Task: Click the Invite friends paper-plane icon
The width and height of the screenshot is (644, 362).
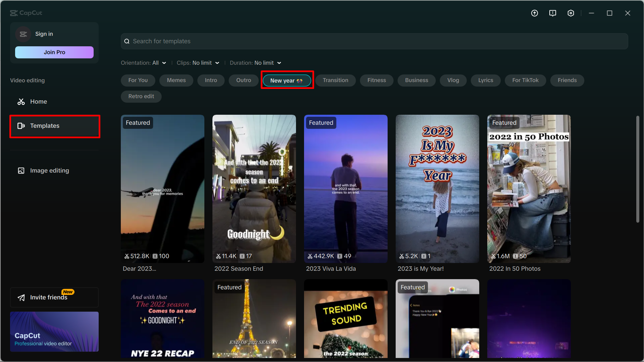Action: point(21,297)
